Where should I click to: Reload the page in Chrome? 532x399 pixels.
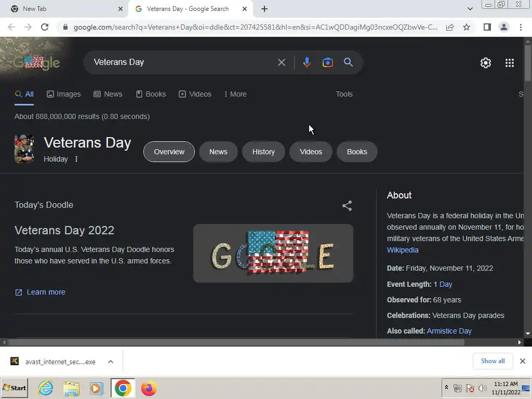pyautogui.click(x=45, y=27)
